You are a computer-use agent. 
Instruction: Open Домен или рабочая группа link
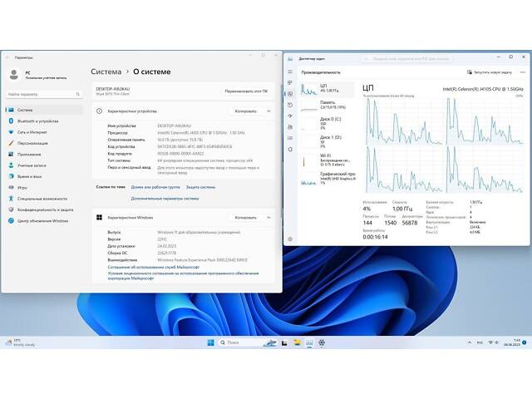[x=155, y=187]
